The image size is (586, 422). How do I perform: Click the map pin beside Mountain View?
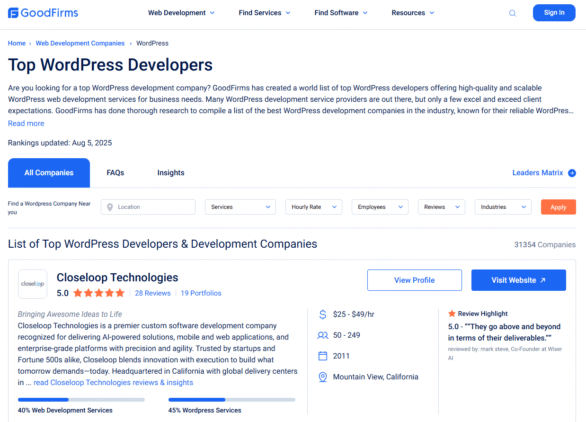pyautogui.click(x=323, y=377)
